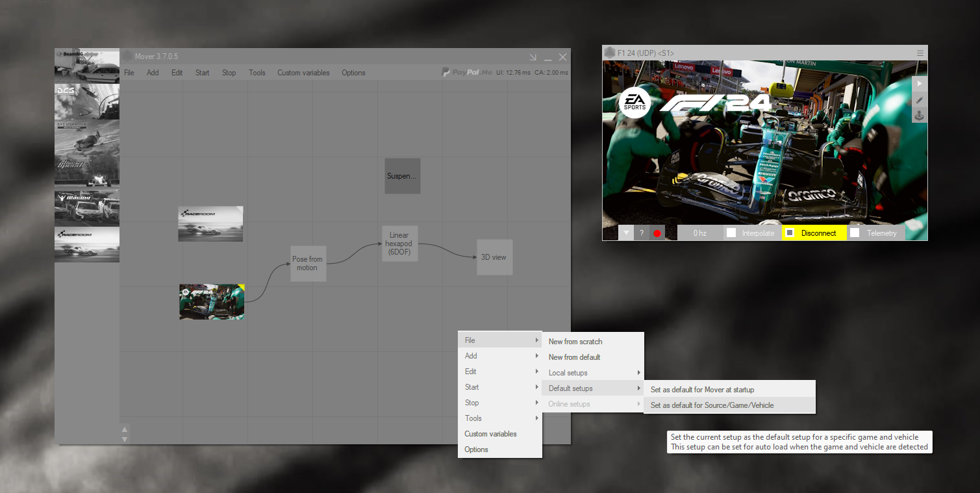This screenshot has height=493, width=980.
Task: Open Start in the Mover menu bar
Action: (203, 73)
